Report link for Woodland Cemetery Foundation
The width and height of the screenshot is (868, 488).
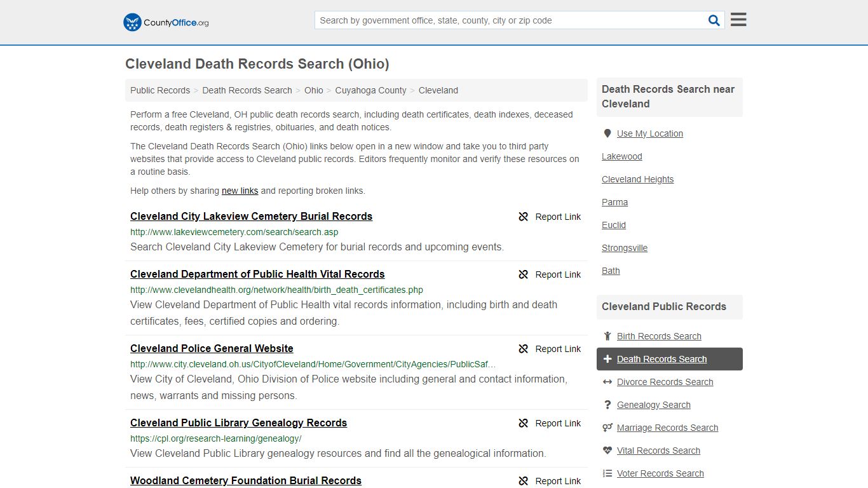[x=558, y=481]
